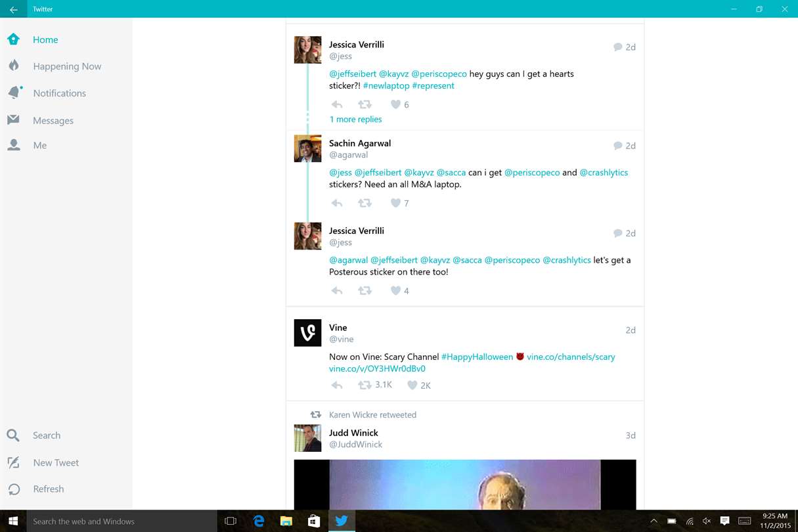Open the #HappyHalloween hashtag
This screenshot has height=532, width=798.
pyautogui.click(x=477, y=357)
